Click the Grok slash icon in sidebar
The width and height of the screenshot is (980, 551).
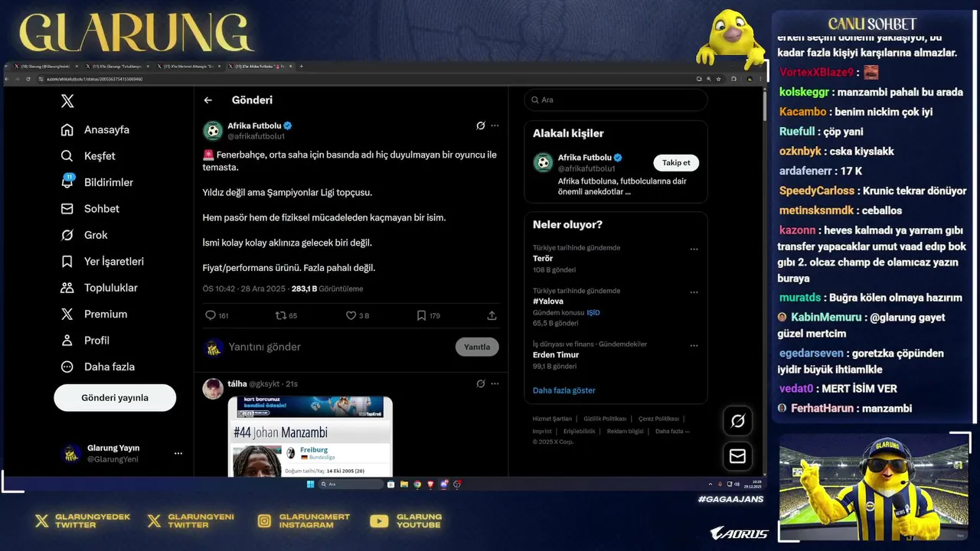[67, 235]
